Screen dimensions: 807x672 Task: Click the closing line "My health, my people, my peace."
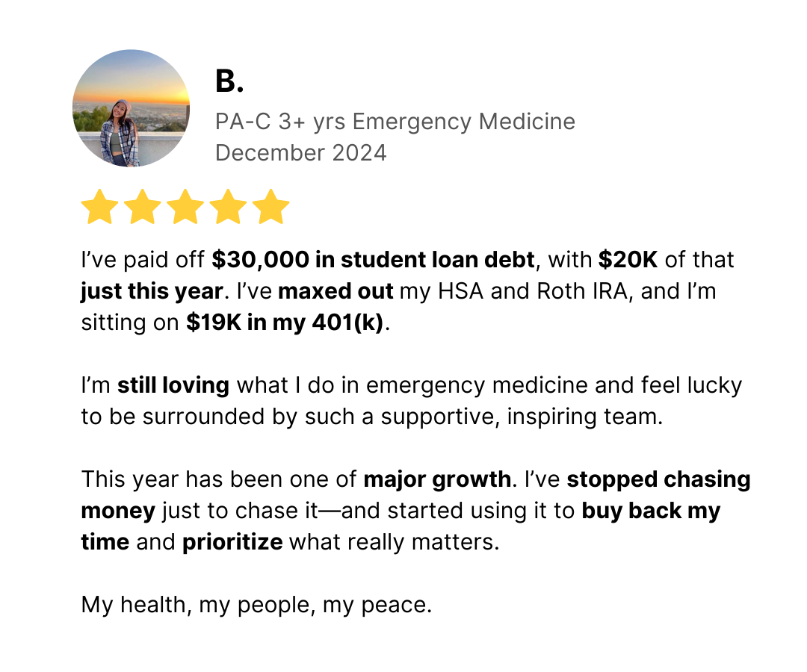[x=256, y=605]
